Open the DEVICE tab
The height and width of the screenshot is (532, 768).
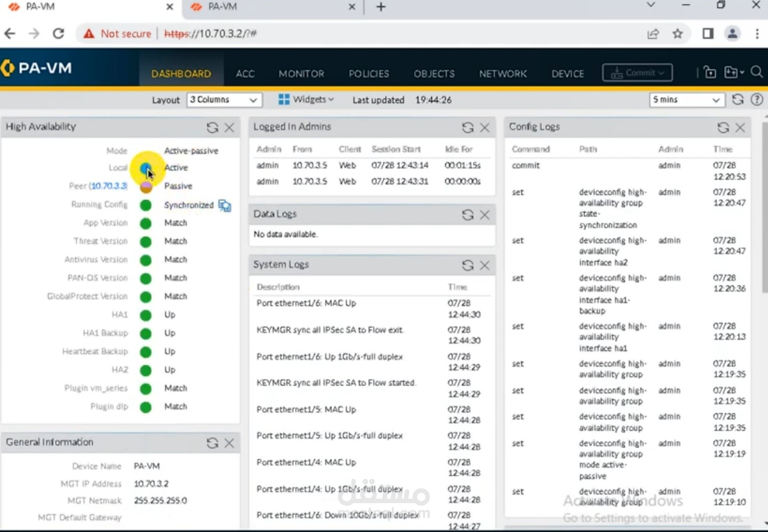click(x=568, y=74)
